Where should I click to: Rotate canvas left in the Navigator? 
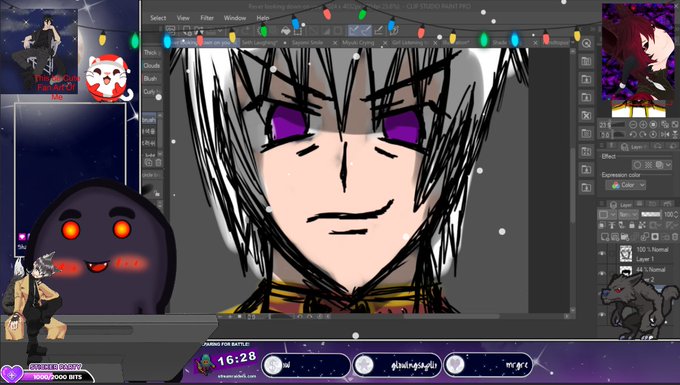point(633,134)
